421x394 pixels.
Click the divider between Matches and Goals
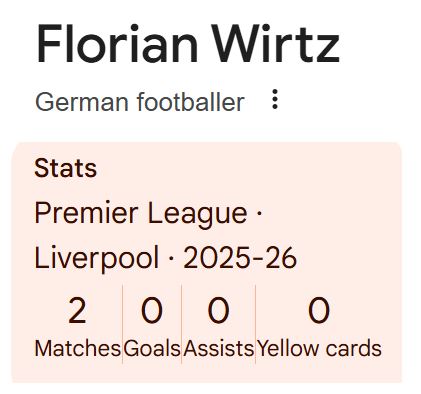122,323
